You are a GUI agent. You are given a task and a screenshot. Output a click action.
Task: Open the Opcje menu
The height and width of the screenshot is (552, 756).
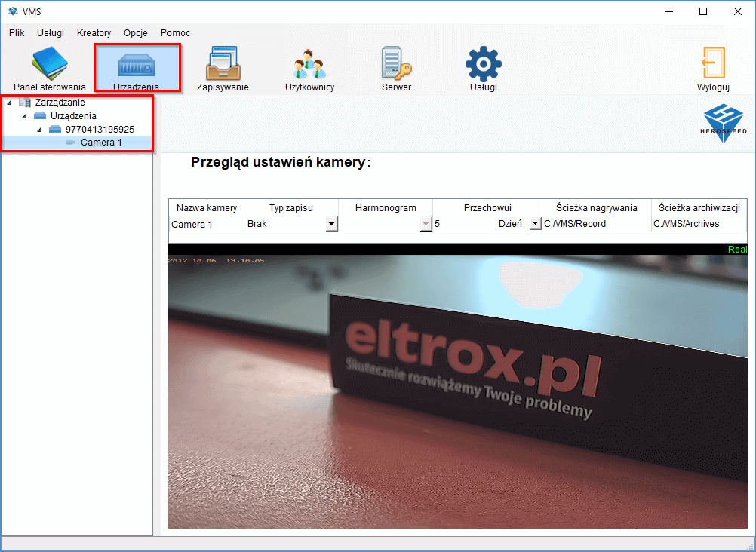coord(135,33)
